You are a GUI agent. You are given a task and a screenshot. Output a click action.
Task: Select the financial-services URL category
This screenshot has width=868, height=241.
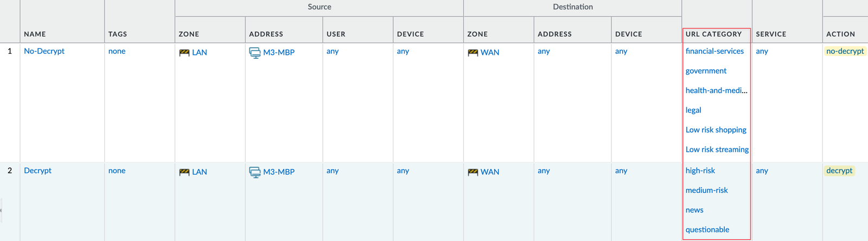pyautogui.click(x=714, y=51)
